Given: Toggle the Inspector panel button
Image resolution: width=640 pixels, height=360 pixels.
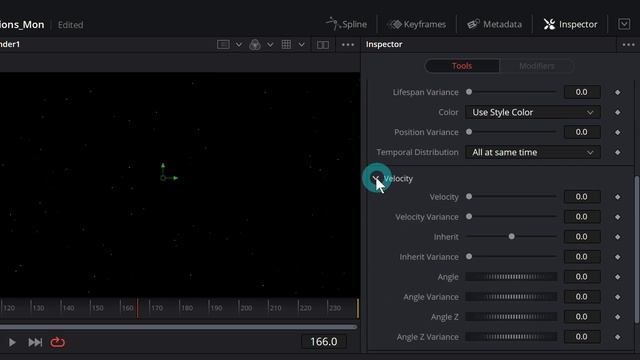Looking at the screenshot, I should tap(570, 24).
